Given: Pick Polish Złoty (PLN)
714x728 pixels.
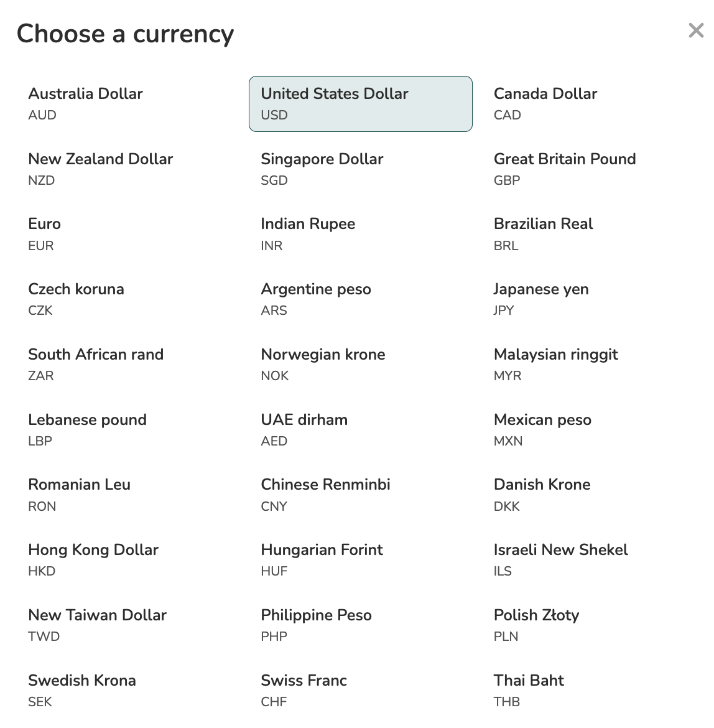Looking at the screenshot, I should click(x=536, y=625).
